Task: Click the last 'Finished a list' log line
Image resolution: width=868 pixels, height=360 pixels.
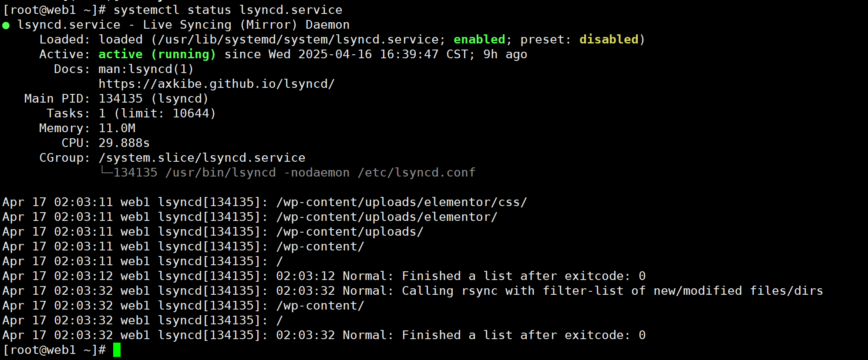Action: 324,335
